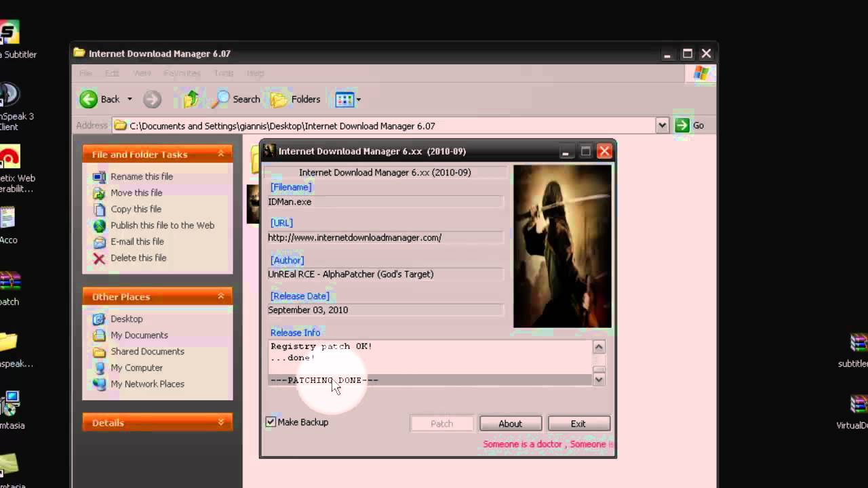Click the Rename this file icon
Viewport: 868px width, 488px height.
100,177
